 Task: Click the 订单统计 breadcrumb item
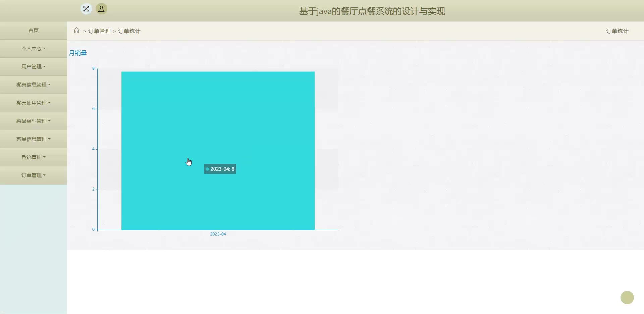click(129, 31)
